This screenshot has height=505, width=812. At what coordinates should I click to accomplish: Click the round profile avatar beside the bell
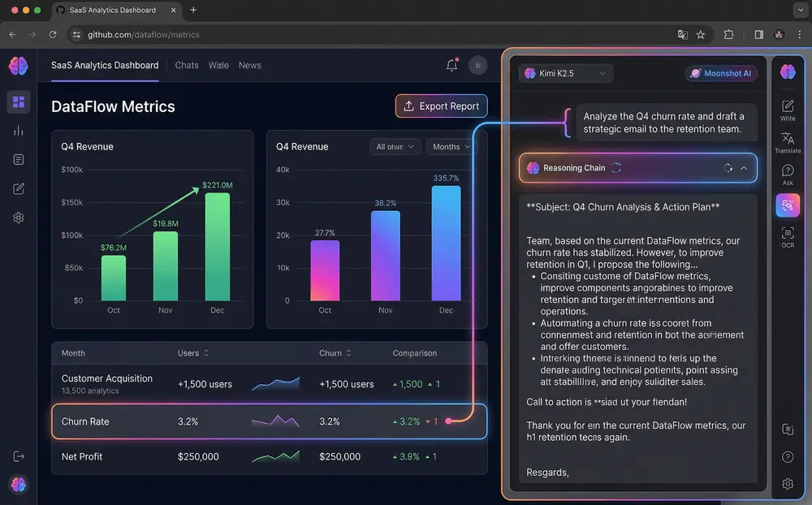(x=478, y=65)
